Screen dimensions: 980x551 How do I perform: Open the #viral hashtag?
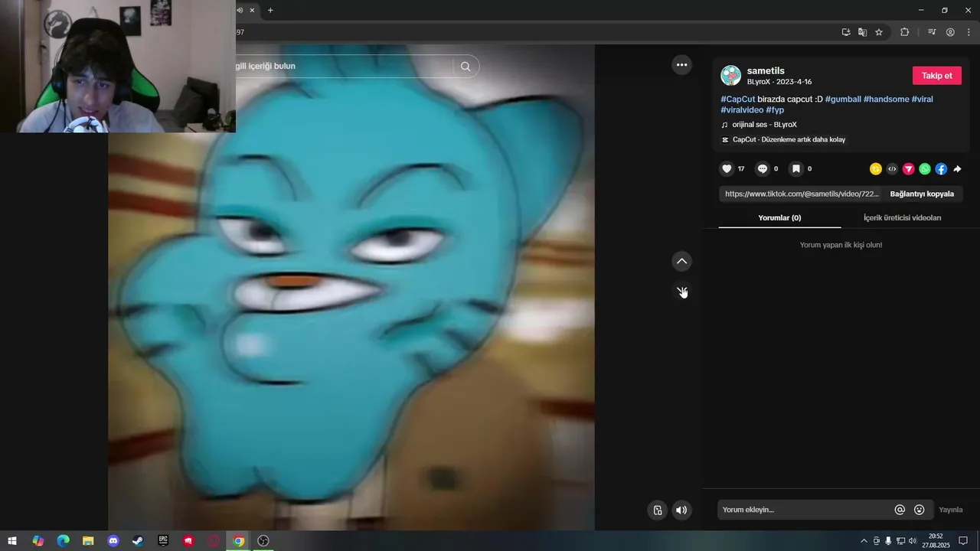[x=922, y=99]
